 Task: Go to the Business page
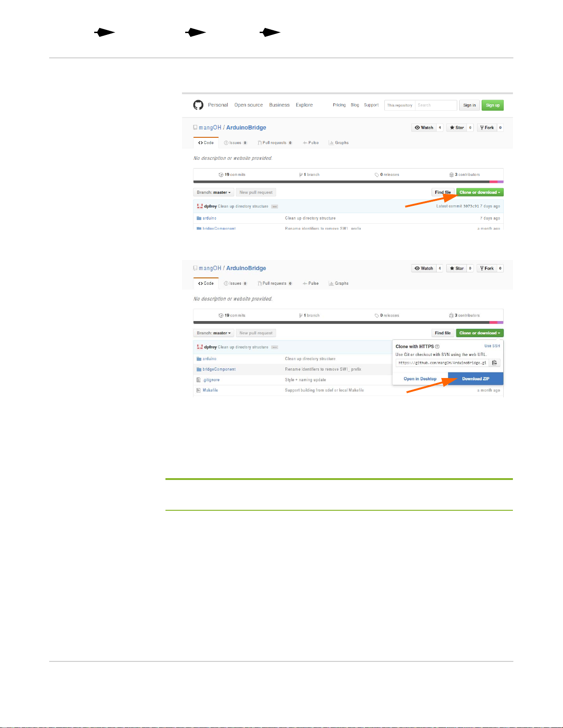click(x=279, y=105)
